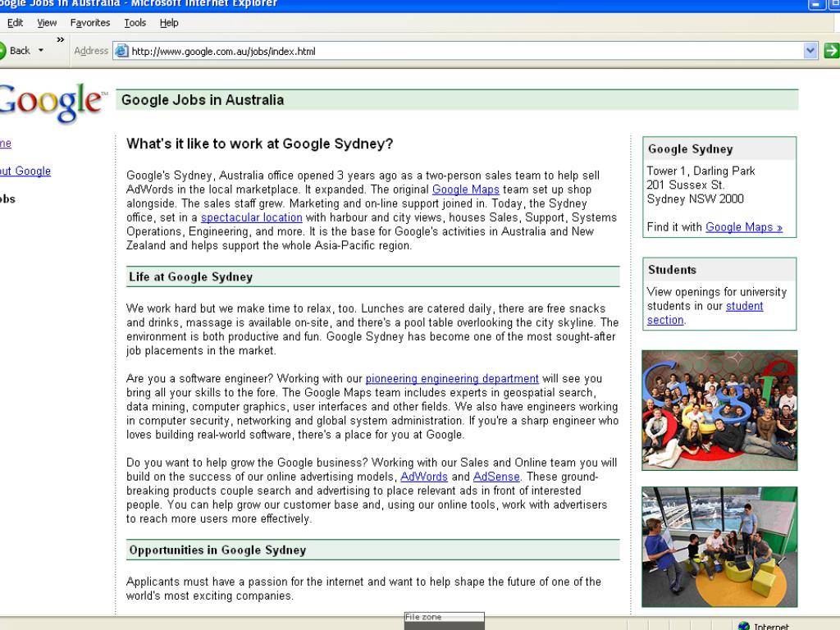Open the 'spectacular location' link
Image resolution: width=840 pixels, height=630 pixels.
coord(252,217)
